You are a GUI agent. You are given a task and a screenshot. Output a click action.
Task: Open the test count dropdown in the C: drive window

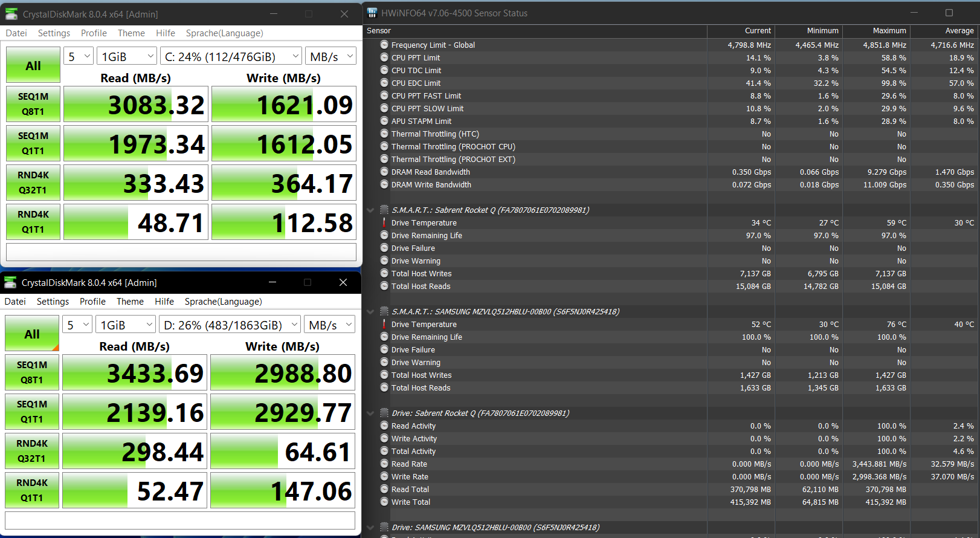click(79, 56)
